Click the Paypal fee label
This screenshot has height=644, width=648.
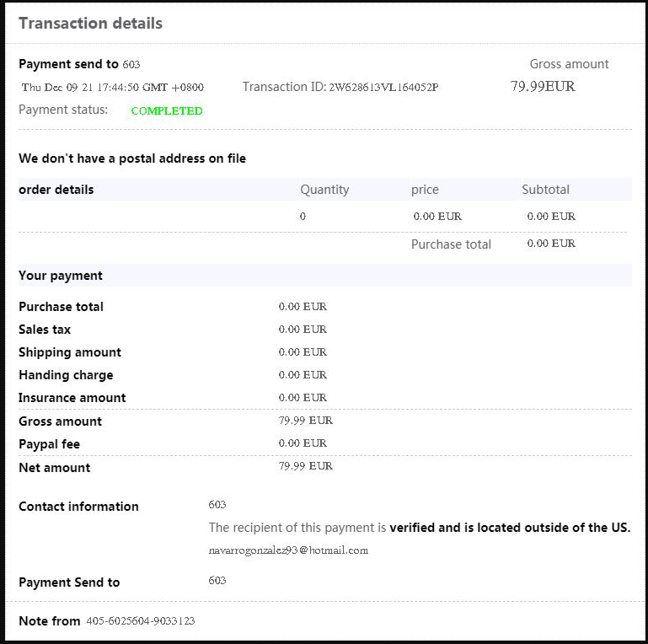coord(50,444)
